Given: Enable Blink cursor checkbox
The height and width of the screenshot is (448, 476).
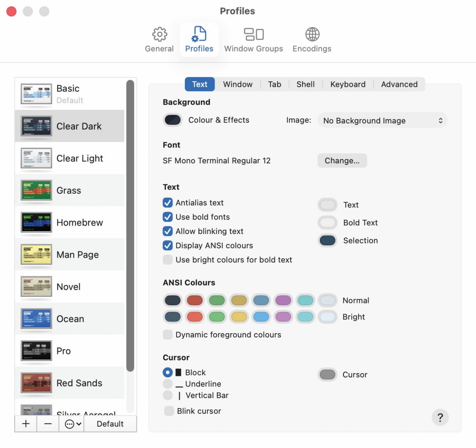Looking at the screenshot, I should (169, 411).
